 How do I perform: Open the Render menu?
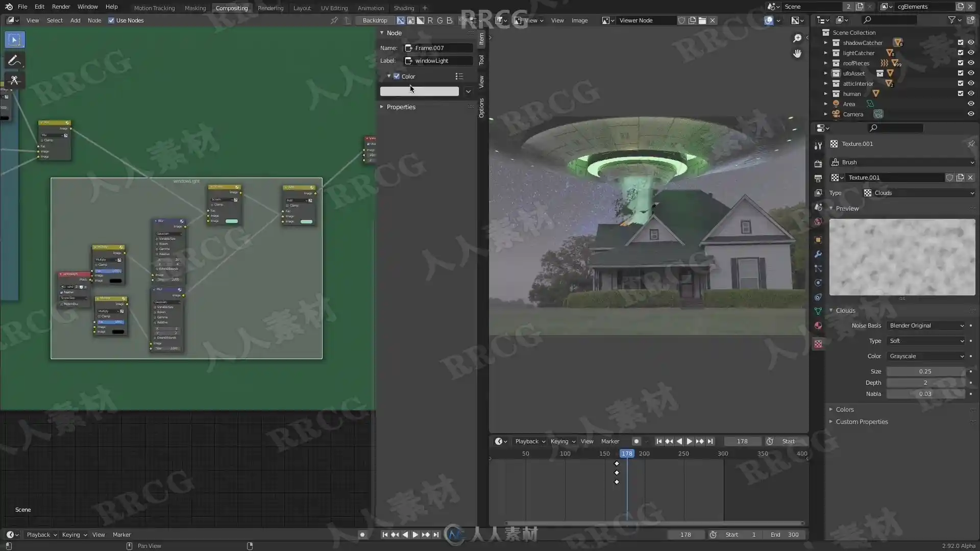tap(61, 7)
